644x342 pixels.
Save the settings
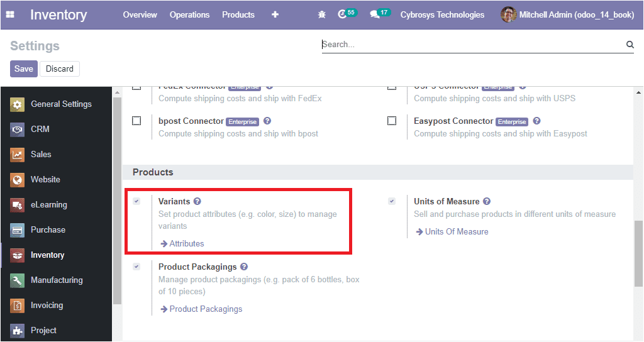[24, 69]
